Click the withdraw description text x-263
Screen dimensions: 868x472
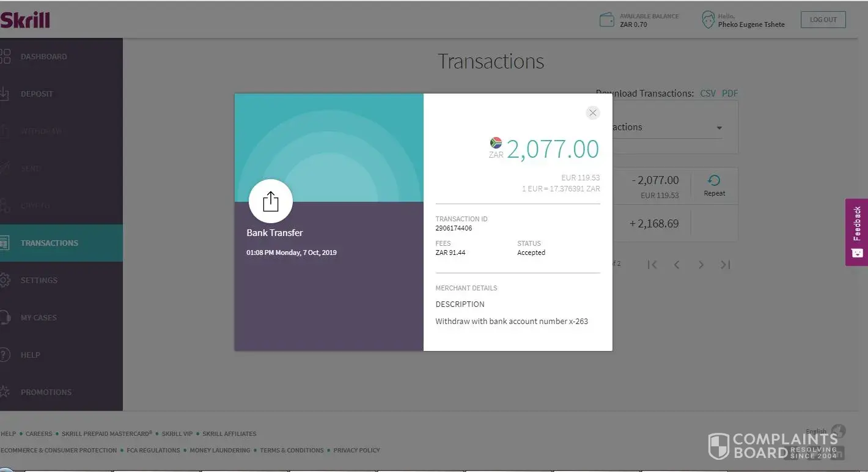tap(512, 322)
